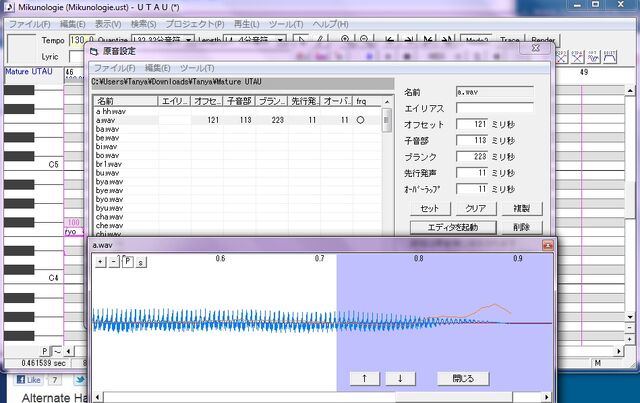Zoom out the waveform with minus button
The width and height of the screenshot is (640, 403).
pyautogui.click(x=114, y=262)
